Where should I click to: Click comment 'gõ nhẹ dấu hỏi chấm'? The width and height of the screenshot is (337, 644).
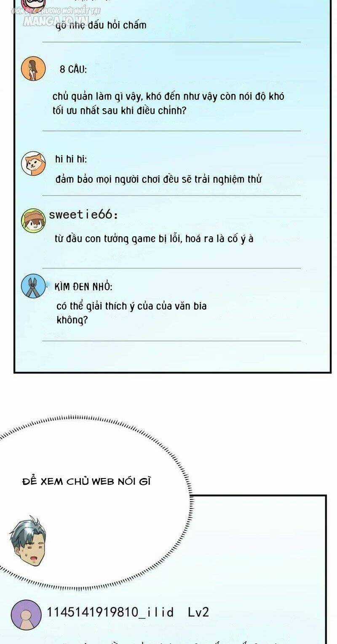(101, 25)
